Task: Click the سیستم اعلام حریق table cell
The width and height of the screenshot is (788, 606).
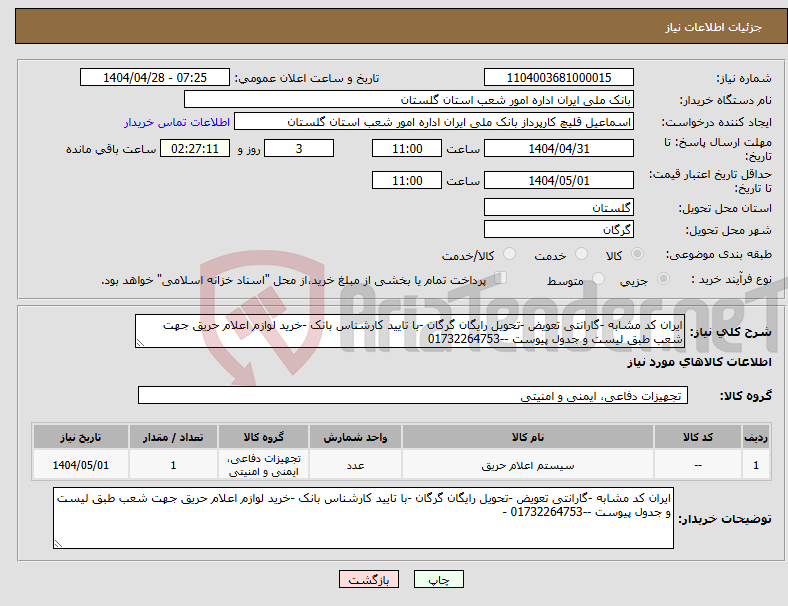Action: (x=528, y=465)
